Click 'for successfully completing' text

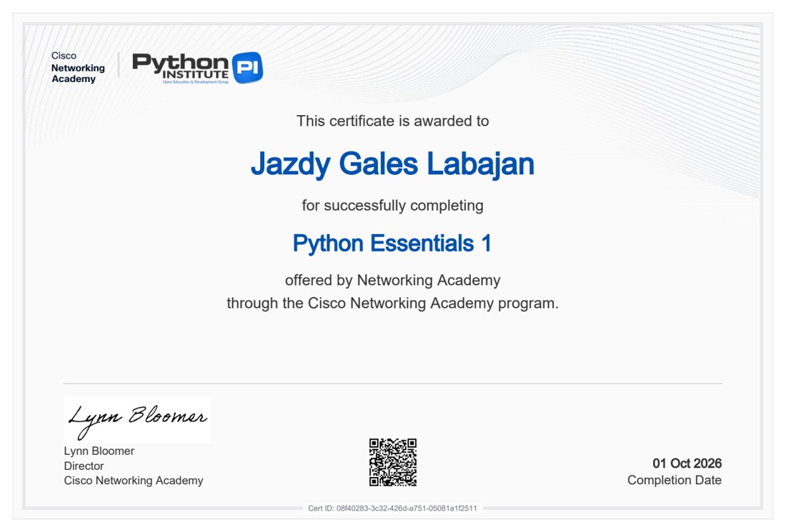[392, 206]
